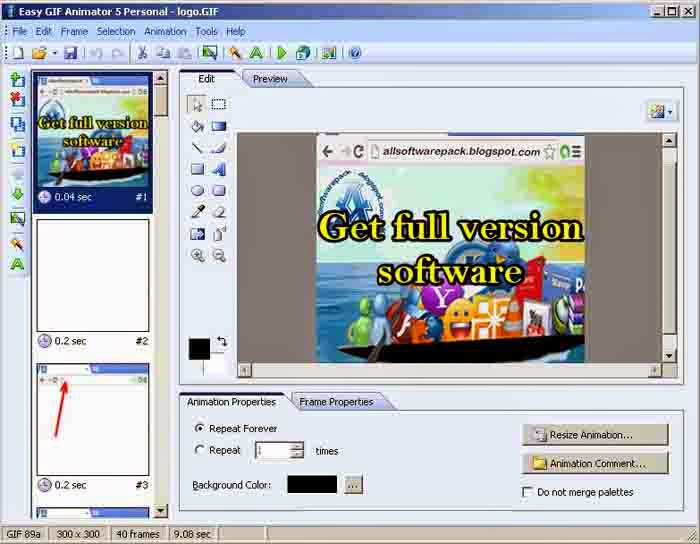
Task: Select the paint bucket fill tool
Action: pyautogui.click(x=197, y=126)
